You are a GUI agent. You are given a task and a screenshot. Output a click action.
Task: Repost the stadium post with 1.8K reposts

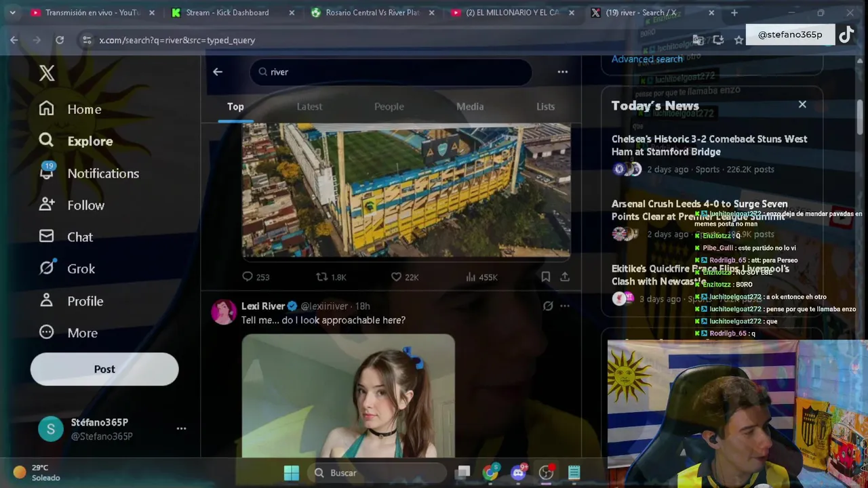point(332,277)
